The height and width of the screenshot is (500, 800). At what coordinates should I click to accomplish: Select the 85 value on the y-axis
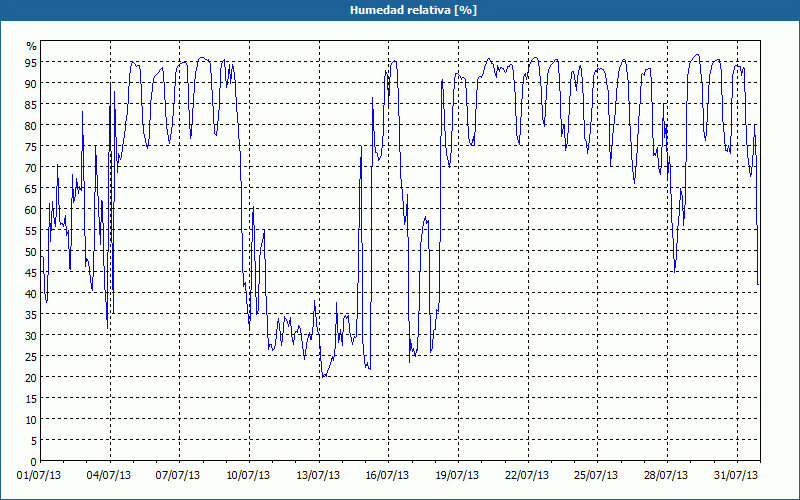[x=31, y=104]
